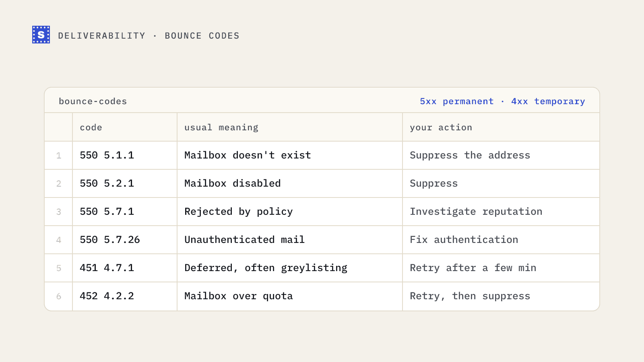This screenshot has width=644, height=362.
Task: Select row number 6
Action: [x=59, y=296]
